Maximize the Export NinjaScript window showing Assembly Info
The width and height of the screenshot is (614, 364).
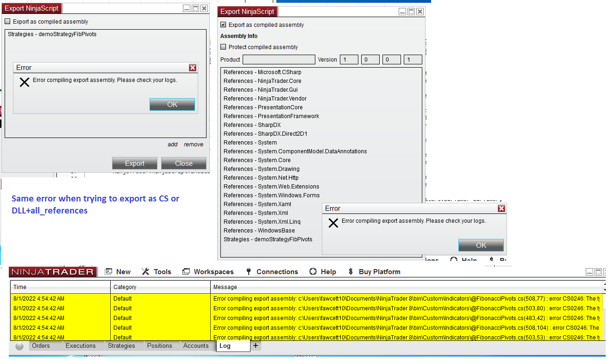coord(411,12)
